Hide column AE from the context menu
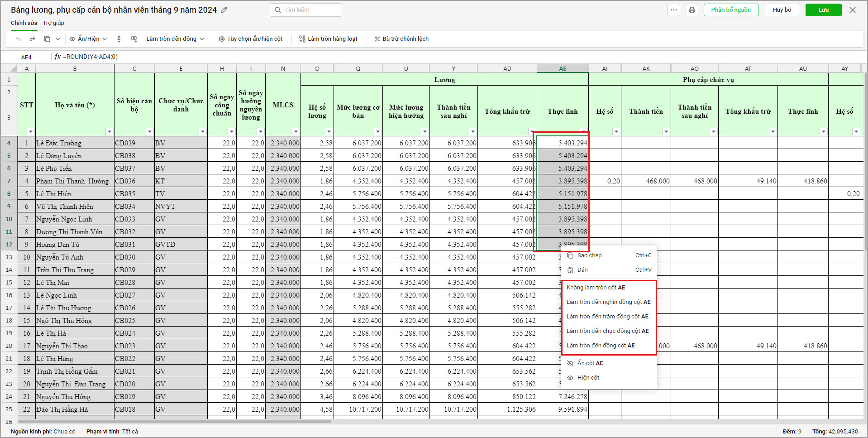The image size is (868, 438). tap(590, 363)
